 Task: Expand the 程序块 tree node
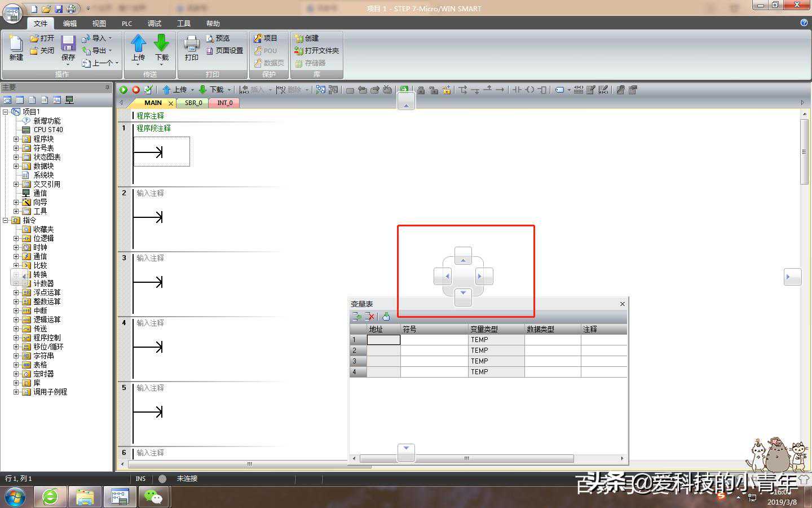16,139
